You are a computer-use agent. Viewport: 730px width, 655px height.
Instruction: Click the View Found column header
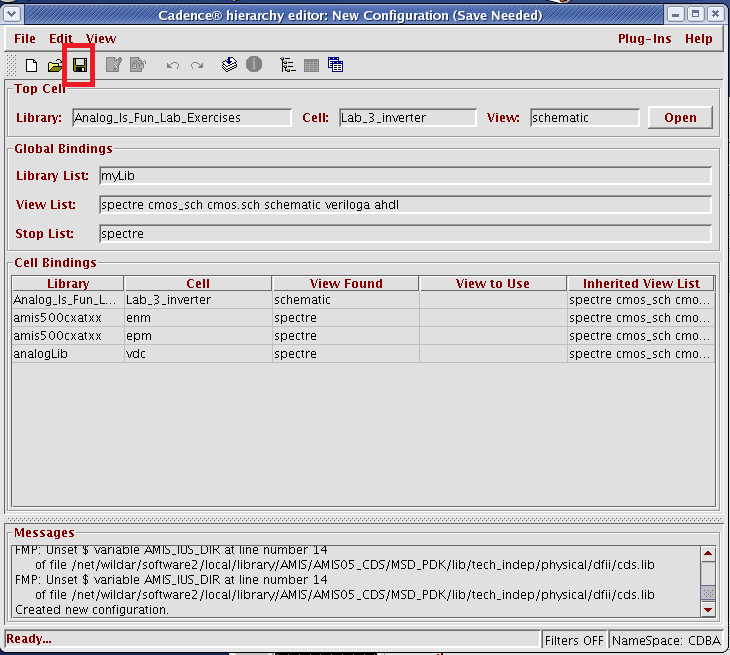pyautogui.click(x=346, y=284)
